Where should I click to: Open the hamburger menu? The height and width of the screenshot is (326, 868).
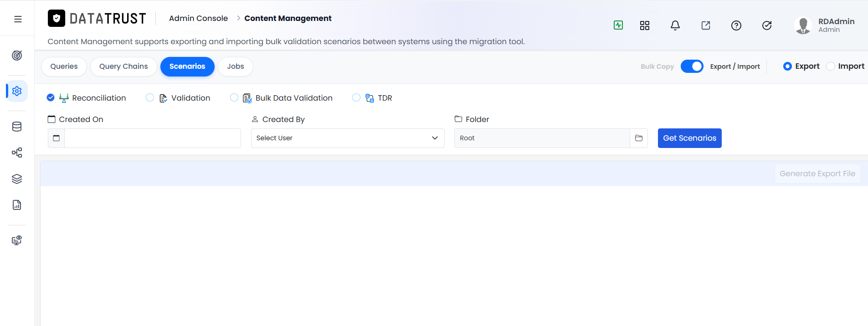pyautogui.click(x=18, y=19)
